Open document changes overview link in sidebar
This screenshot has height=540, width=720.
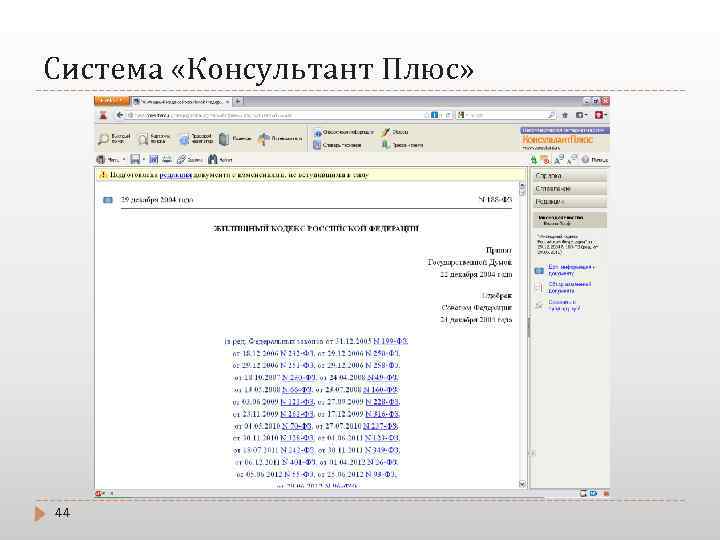(569, 287)
